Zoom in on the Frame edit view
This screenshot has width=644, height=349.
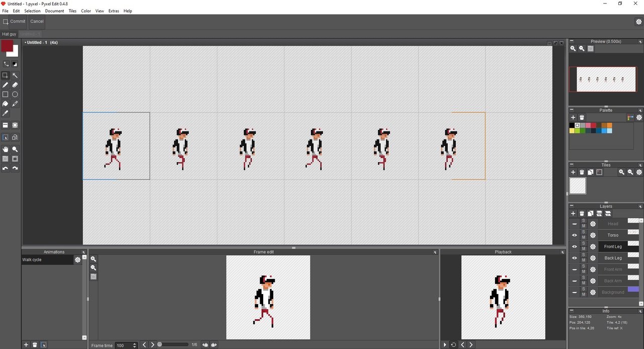pos(93,259)
